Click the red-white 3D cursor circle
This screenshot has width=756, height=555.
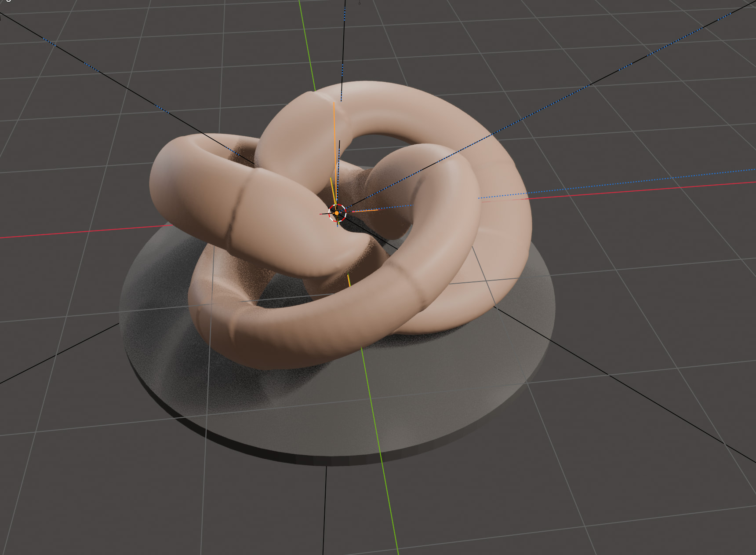point(337,213)
